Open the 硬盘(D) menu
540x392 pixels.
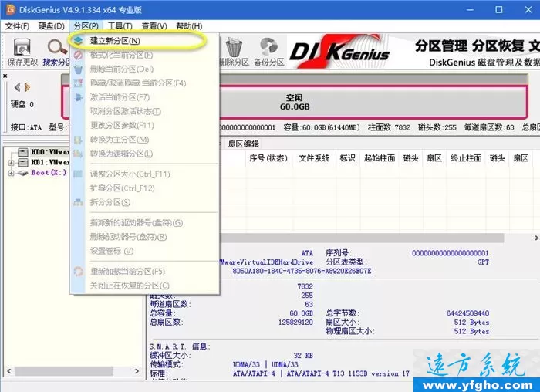click(x=52, y=26)
